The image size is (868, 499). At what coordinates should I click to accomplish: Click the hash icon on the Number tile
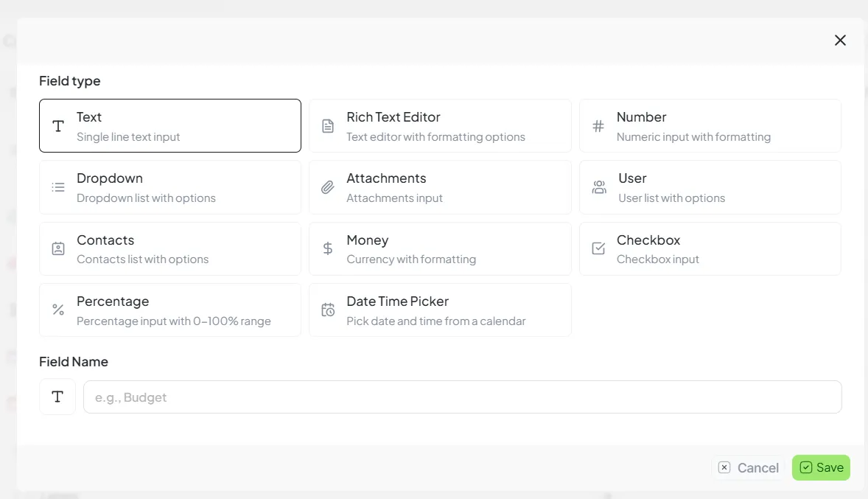pos(598,125)
